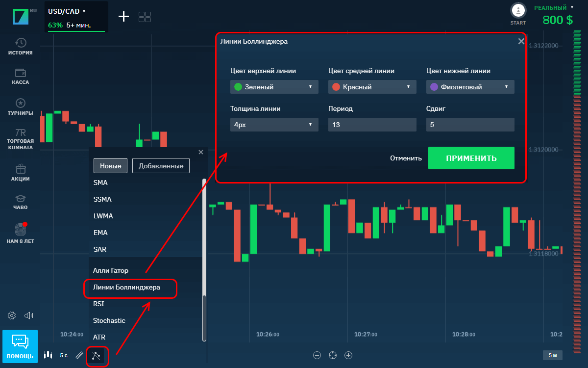
Task: Open the Акции gift icon
Action: (21, 169)
